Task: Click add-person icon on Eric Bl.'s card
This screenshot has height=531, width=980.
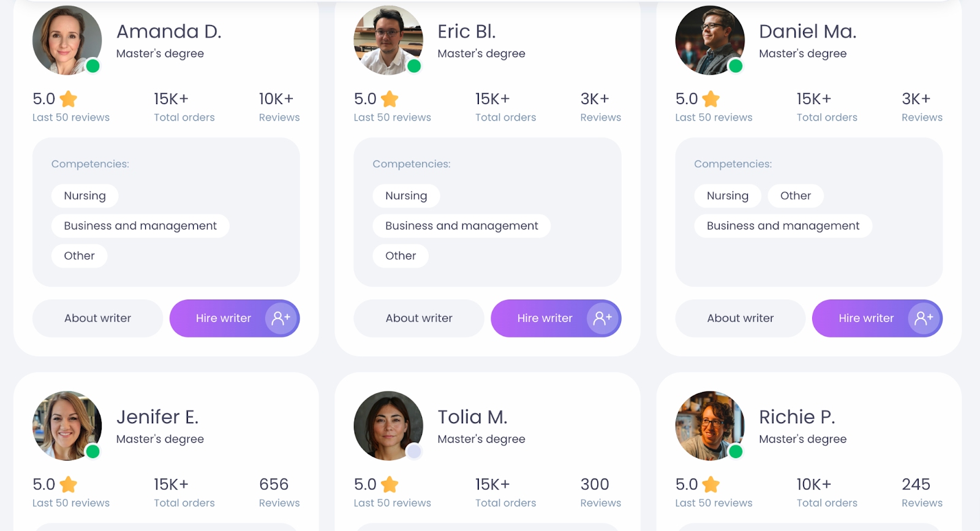Action: (603, 318)
